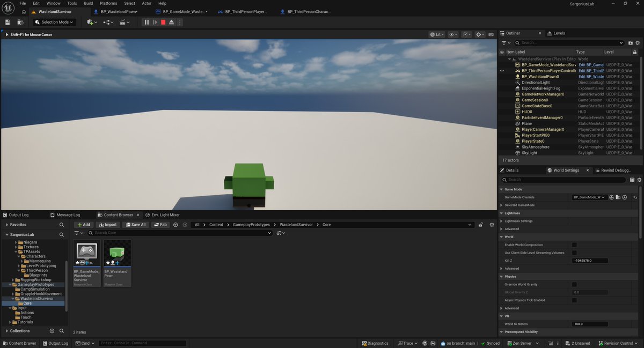Switch to the Levels tab
This screenshot has width=644, height=348.
pyautogui.click(x=557, y=33)
